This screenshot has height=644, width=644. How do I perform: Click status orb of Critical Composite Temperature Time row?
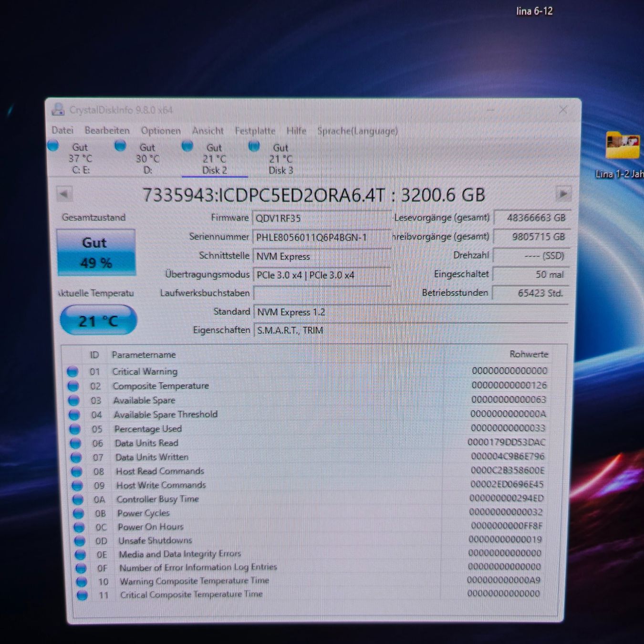[82, 595]
